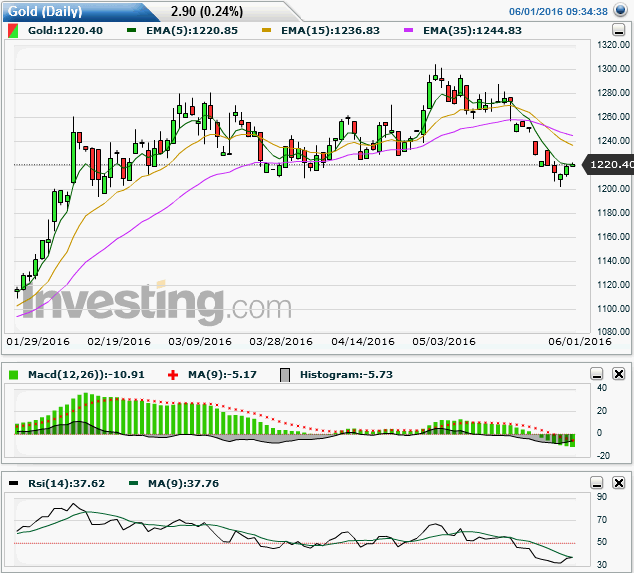Viewport: 634px width, 573px height.
Task: Click the Histogram:-5.73 label
Action: pyautogui.click(x=347, y=374)
